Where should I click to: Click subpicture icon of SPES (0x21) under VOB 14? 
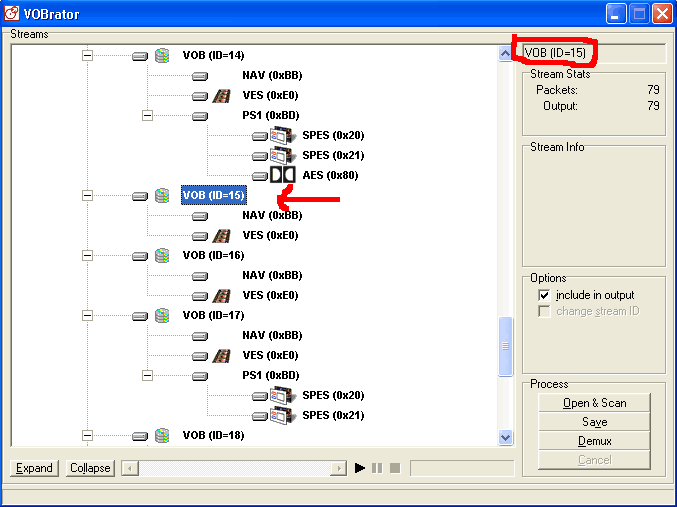click(x=283, y=155)
